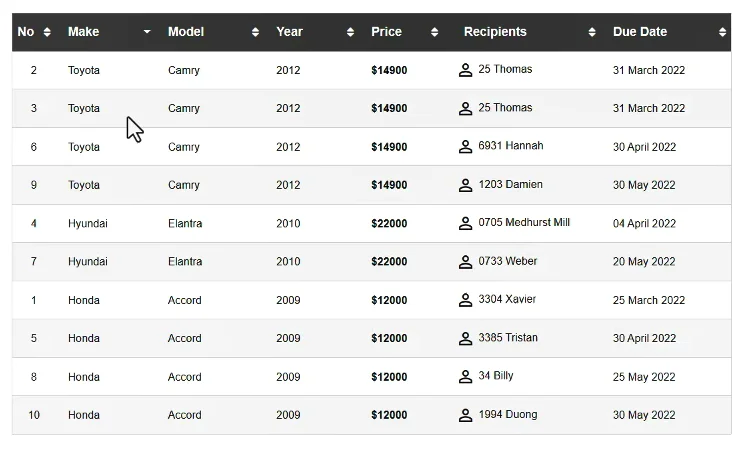Sort by Due Date using its sort arrows
The height and width of the screenshot is (451, 747).
(722, 32)
